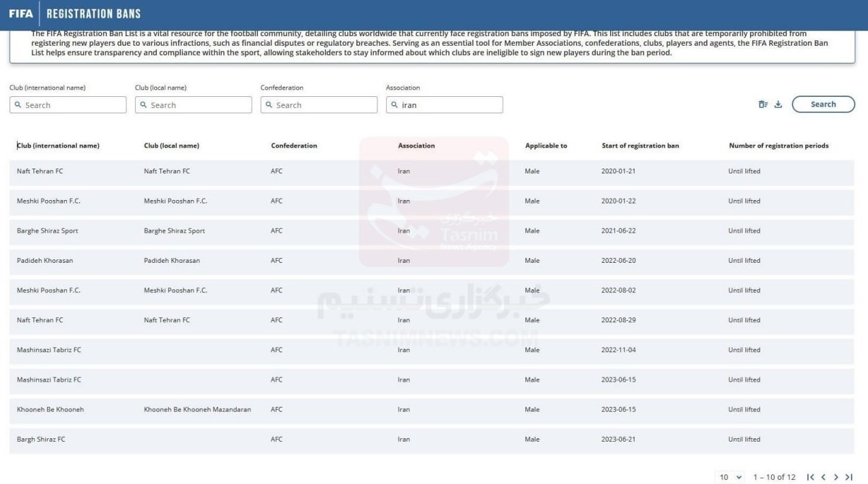The width and height of the screenshot is (868, 484).
Task: Click the Association field containing iran
Action: [x=444, y=104]
